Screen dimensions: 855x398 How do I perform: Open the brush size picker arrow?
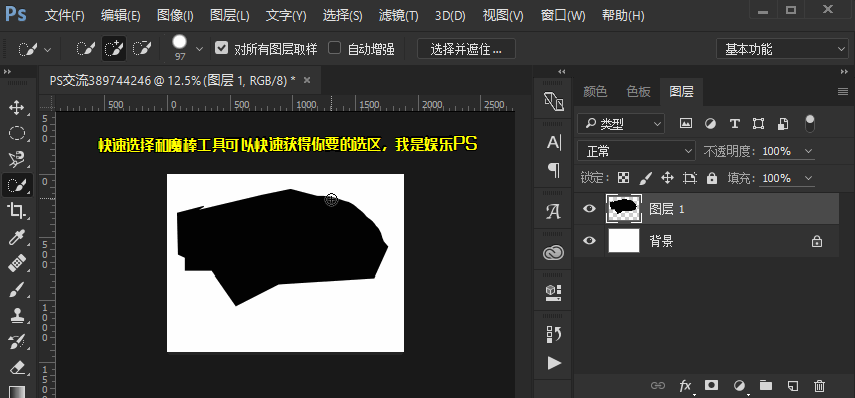pyautogui.click(x=199, y=49)
